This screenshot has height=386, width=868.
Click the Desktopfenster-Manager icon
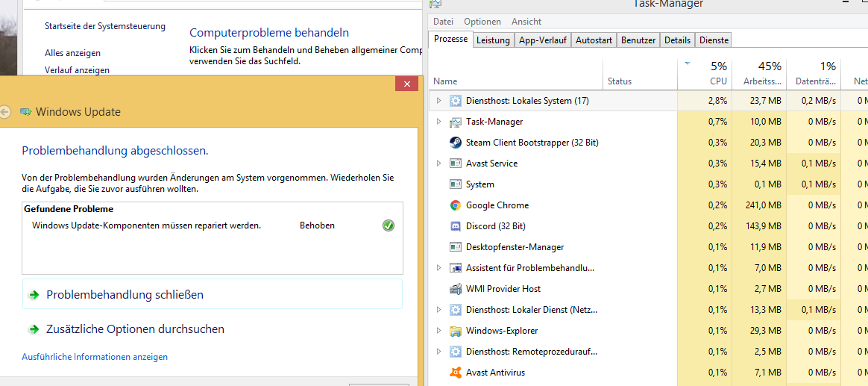(455, 247)
